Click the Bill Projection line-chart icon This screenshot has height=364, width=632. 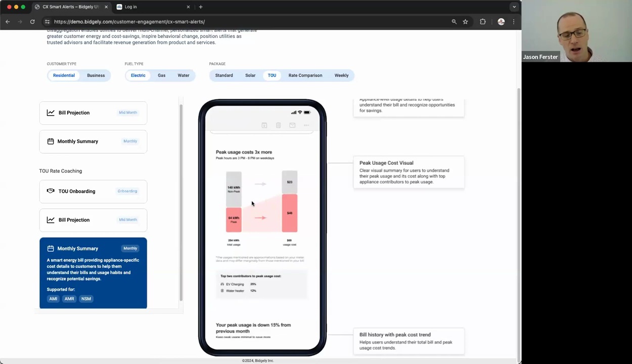pos(51,112)
